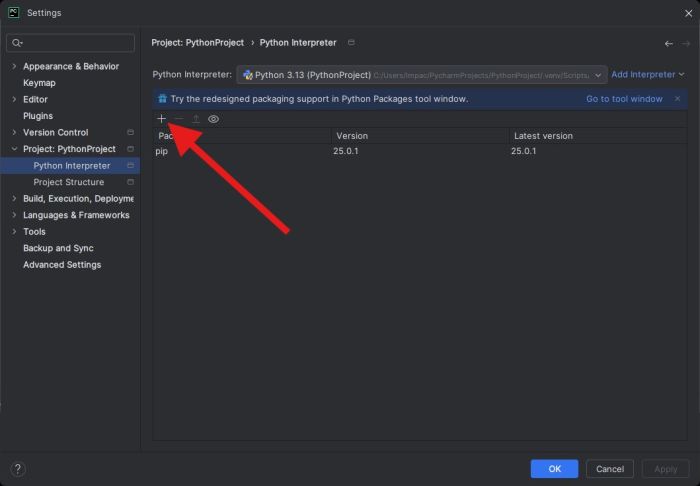Select Project Structure in the sidebar
The image size is (700, 486).
click(x=68, y=182)
